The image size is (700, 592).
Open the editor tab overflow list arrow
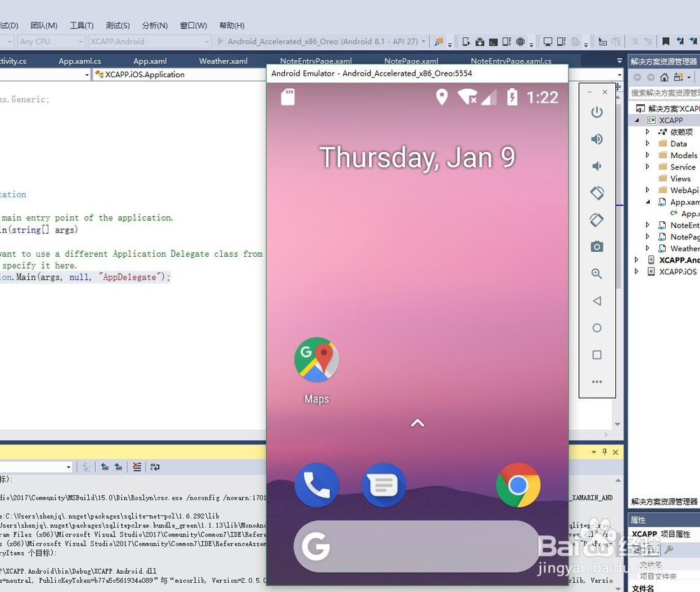(x=619, y=61)
